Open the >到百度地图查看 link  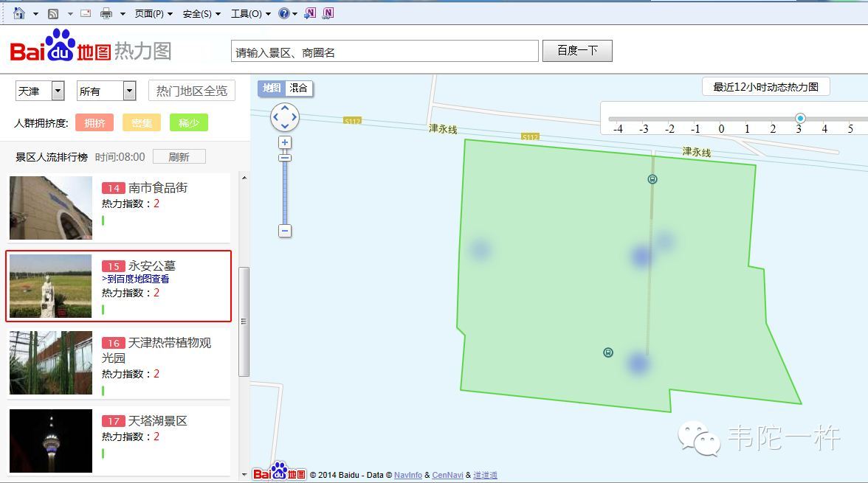pos(136,279)
